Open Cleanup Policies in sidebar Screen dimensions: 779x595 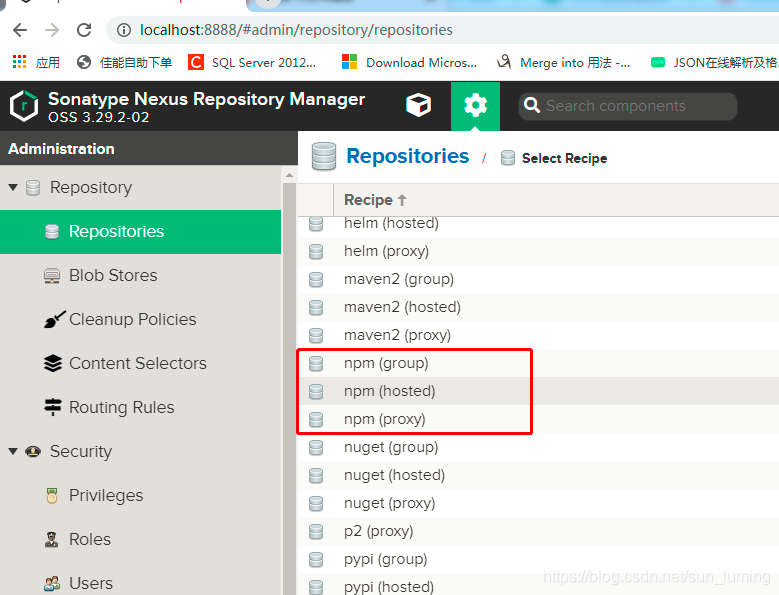tap(141, 319)
